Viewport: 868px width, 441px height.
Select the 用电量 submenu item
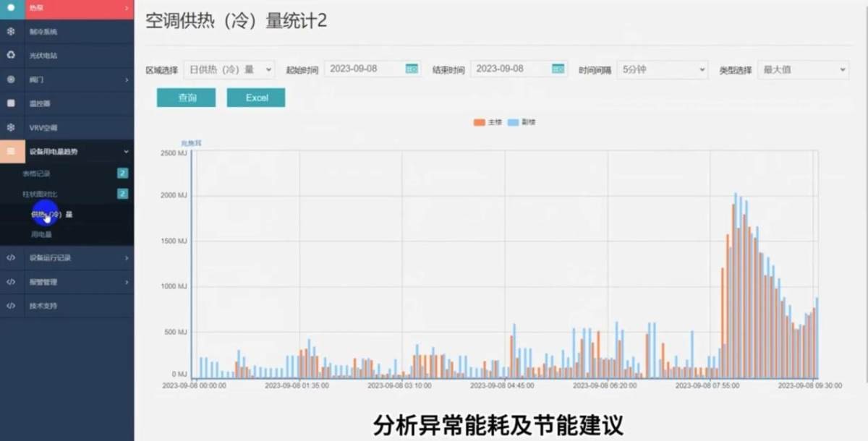point(41,234)
